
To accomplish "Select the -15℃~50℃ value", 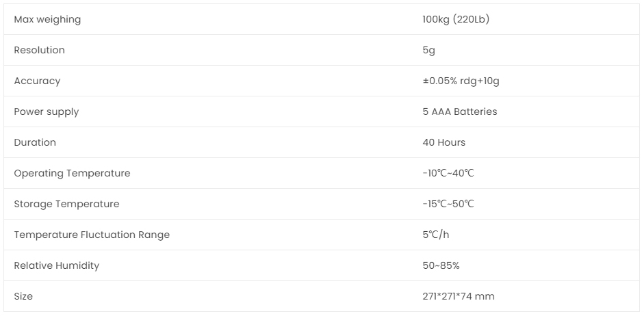I will 448,204.
